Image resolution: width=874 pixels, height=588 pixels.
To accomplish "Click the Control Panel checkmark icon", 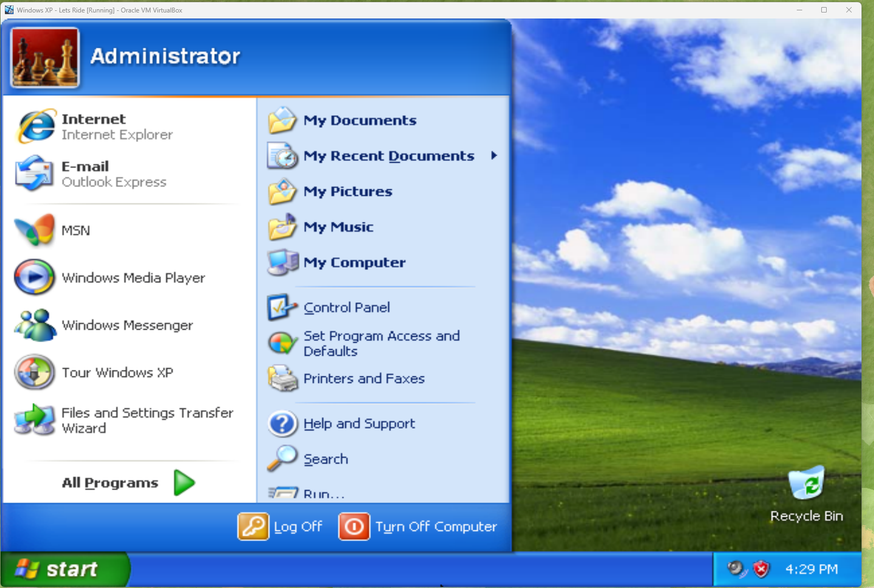I will [x=282, y=307].
